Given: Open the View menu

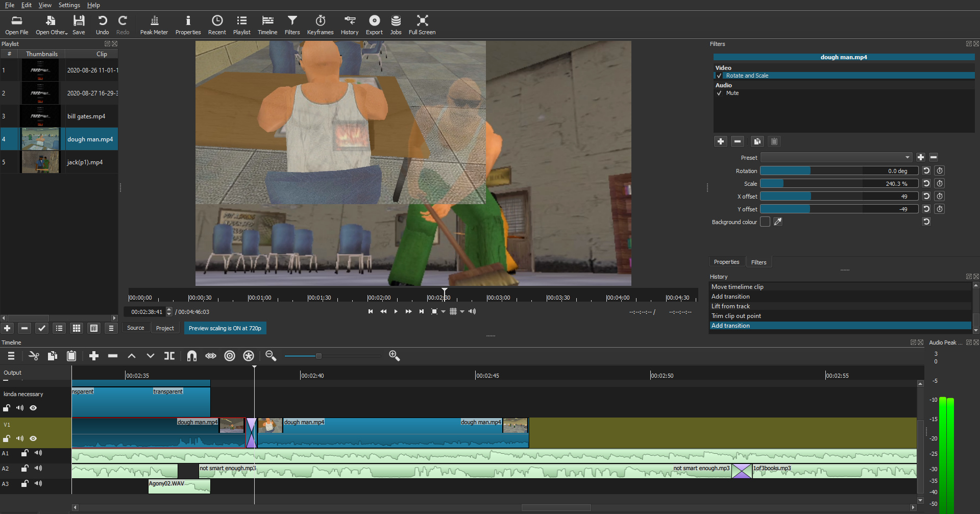Looking at the screenshot, I should [x=45, y=5].
